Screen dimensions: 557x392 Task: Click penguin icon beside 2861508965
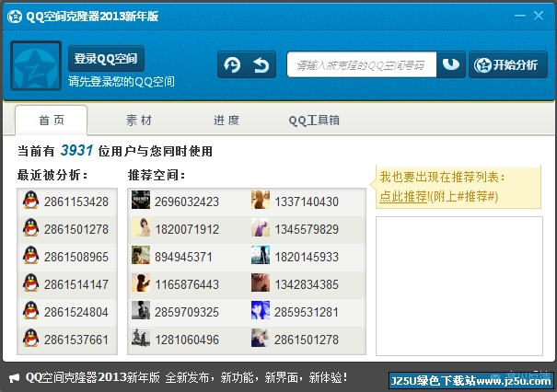pyautogui.click(x=31, y=256)
